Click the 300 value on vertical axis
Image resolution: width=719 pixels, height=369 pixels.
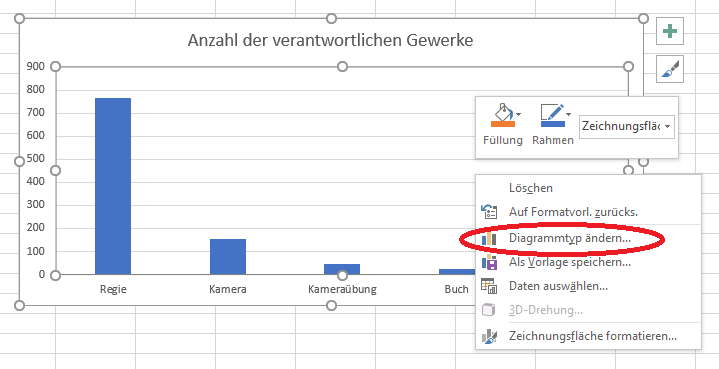click(36, 205)
